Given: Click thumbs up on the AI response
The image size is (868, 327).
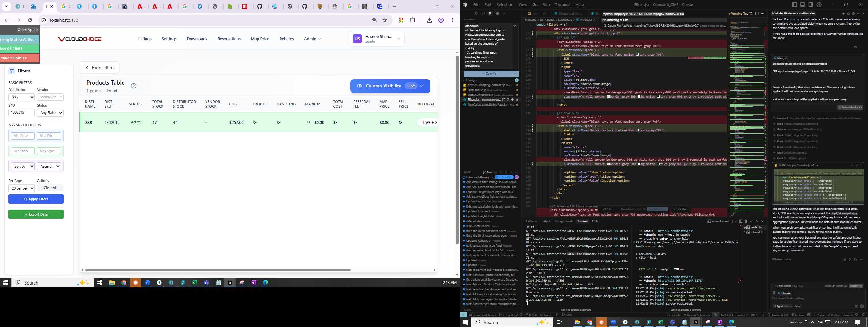Looking at the screenshot, I should 844,260.
